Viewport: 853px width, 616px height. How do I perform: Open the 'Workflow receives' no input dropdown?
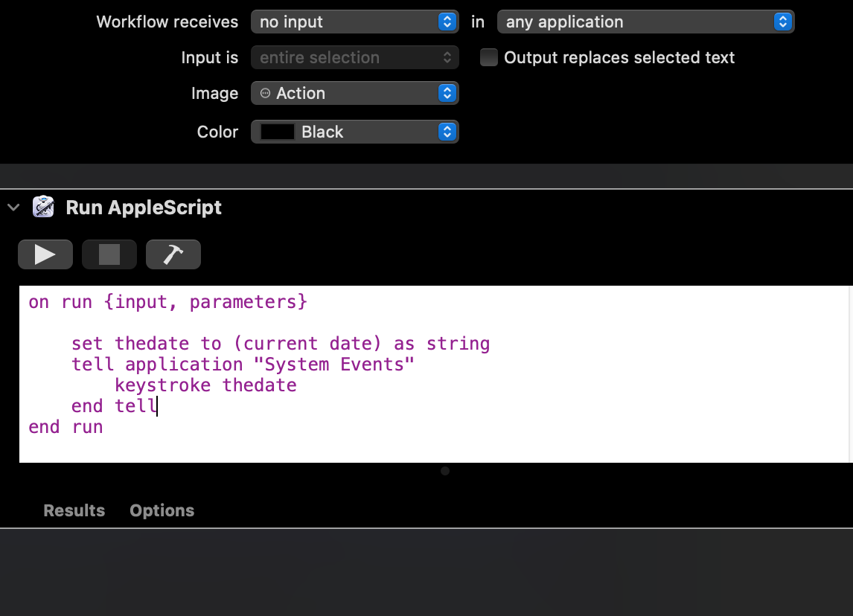[355, 22]
